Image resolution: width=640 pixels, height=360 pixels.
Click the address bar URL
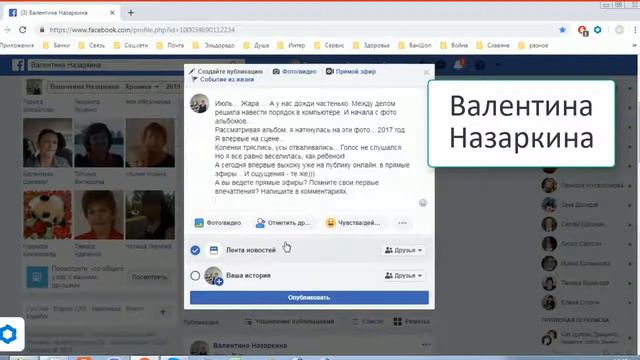(142, 30)
